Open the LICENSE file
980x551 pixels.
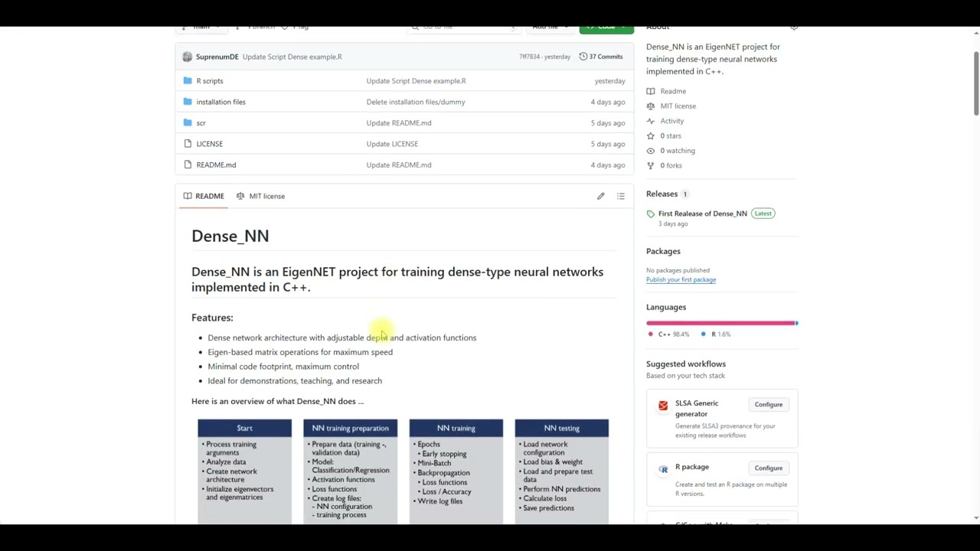(x=209, y=144)
